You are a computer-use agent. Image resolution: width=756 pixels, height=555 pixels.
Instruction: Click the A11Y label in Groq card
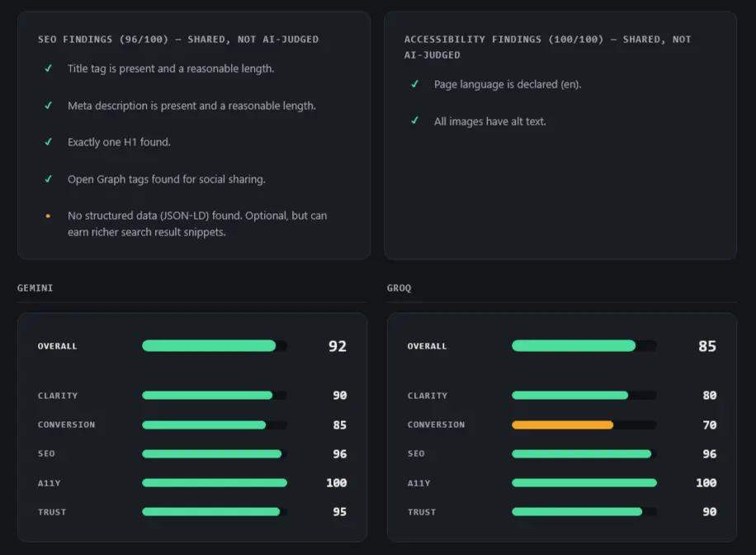[419, 483]
